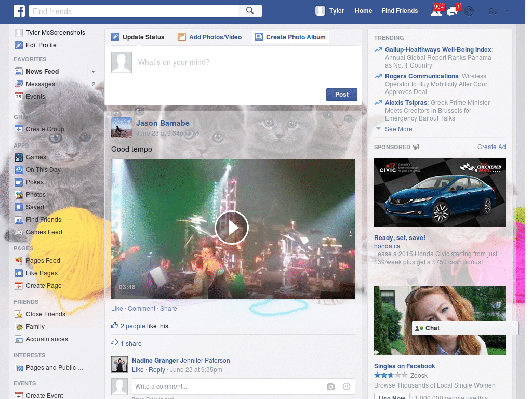
Task: Click the Like Pages thumbs icon
Action: tap(19, 273)
